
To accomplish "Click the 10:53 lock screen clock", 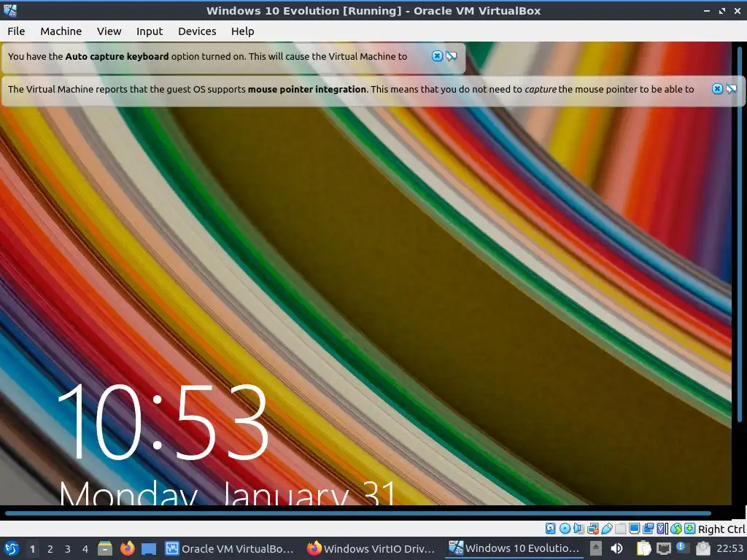I will point(163,422).
